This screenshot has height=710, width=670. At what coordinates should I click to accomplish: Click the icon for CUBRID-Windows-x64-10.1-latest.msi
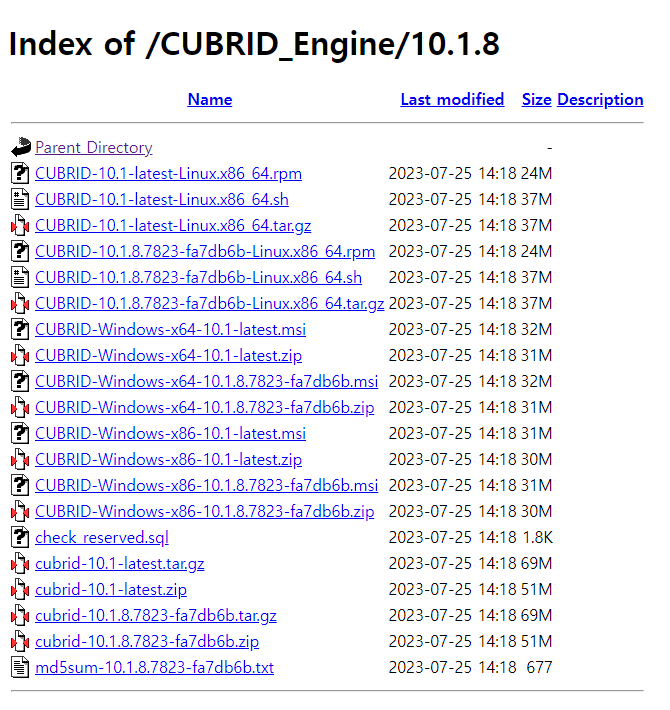[x=20, y=329]
